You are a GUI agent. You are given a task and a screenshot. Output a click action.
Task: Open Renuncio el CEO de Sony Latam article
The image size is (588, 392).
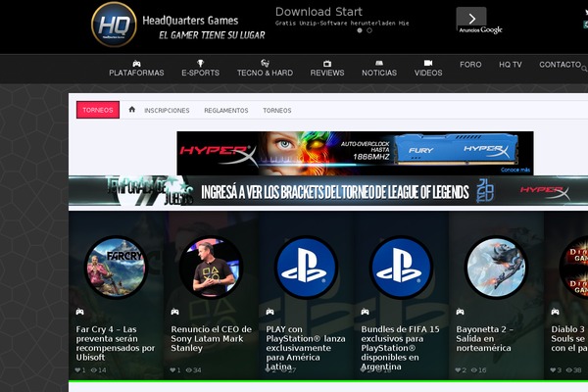click(x=211, y=338)
